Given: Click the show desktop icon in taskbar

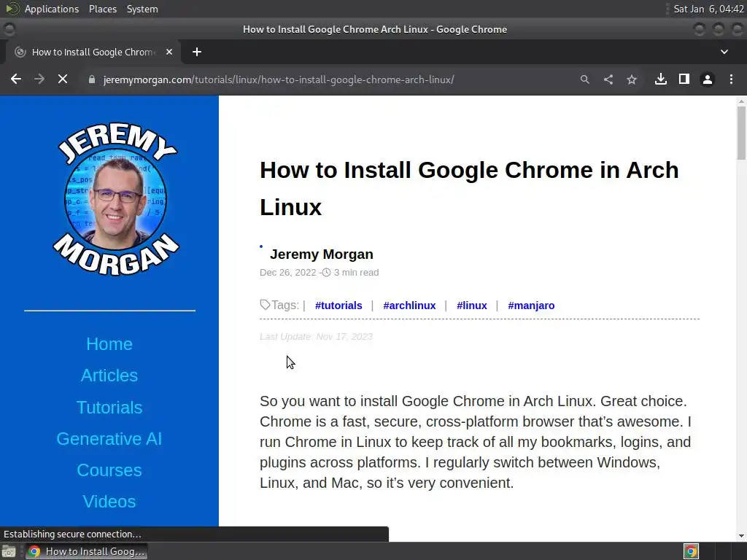Looking at the screenshot, I should coord(9,551).
